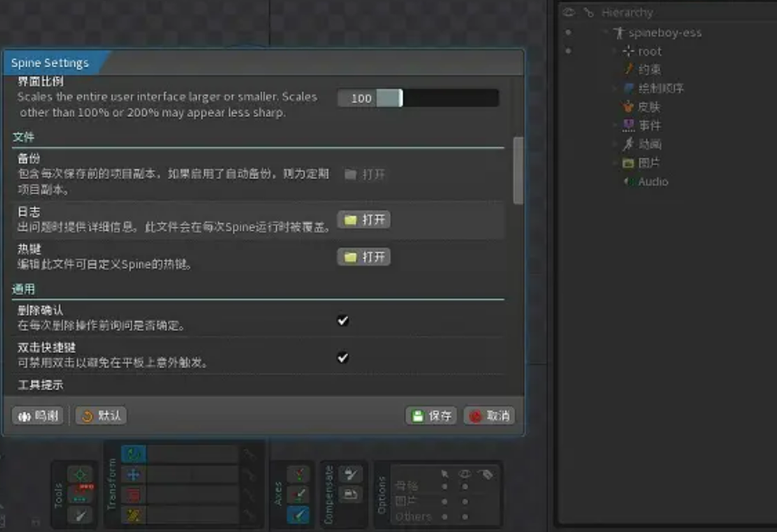
Task: Toggle 骨骼 selectable dot in Options
Action: click(445, 486)
